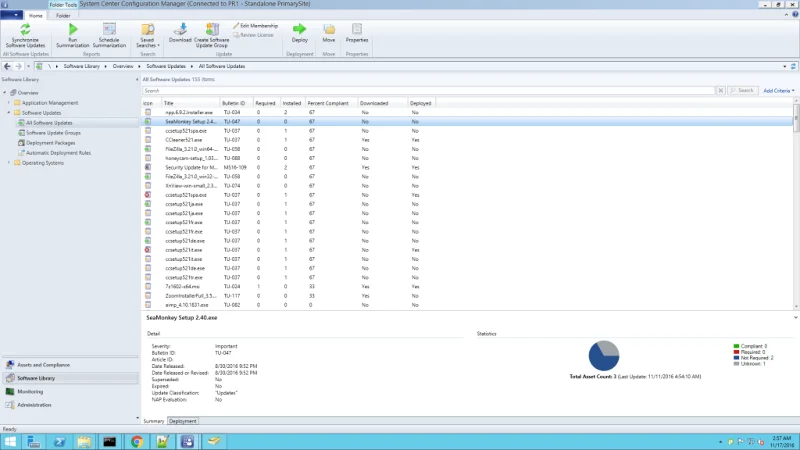Select Automatic Deployment Rules node
800x450 pixels.
(x=58, y=153)
